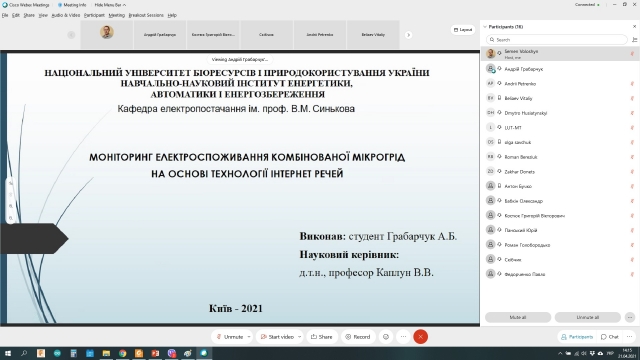Show next video thumbnails with right arrow

408,35
